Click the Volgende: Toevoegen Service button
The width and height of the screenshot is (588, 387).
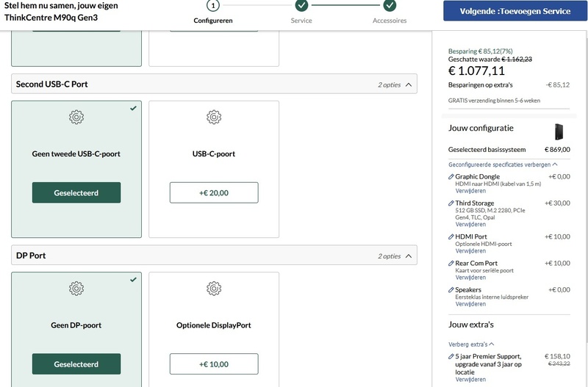coord(514,11)
